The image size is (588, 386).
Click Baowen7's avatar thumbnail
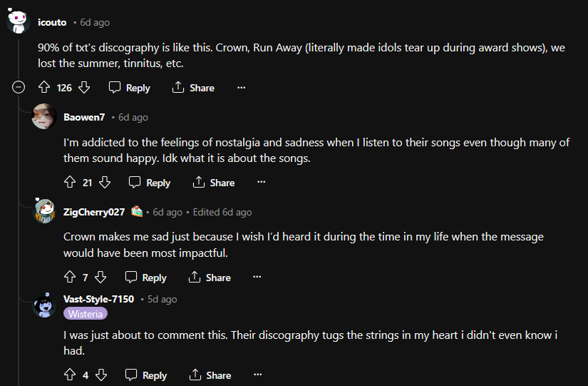click(x=44, y=116)
